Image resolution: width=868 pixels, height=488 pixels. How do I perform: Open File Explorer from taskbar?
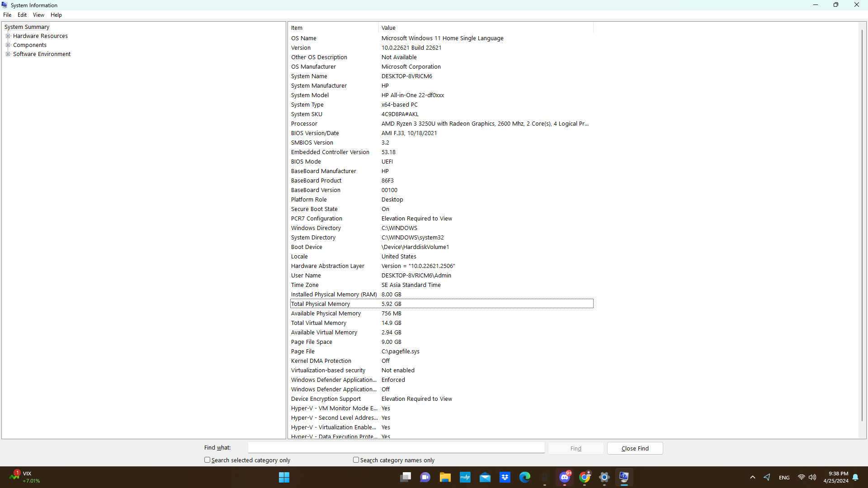pos(445,477)
